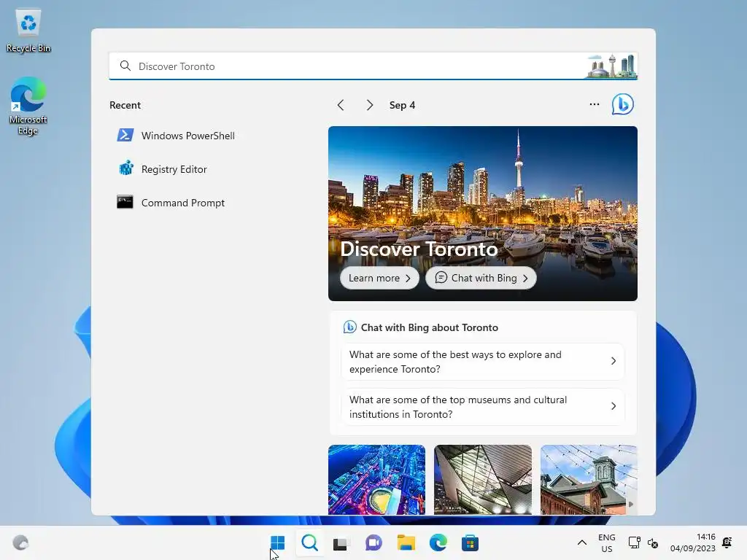The image size is (747, 560).
Task: Open the Chat app on taskbar
Action: (373, 542)
